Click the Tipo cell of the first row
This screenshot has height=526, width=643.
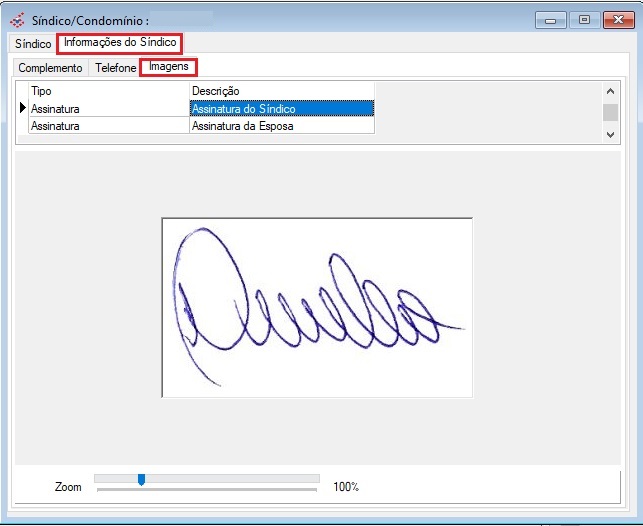pos(108,108)
